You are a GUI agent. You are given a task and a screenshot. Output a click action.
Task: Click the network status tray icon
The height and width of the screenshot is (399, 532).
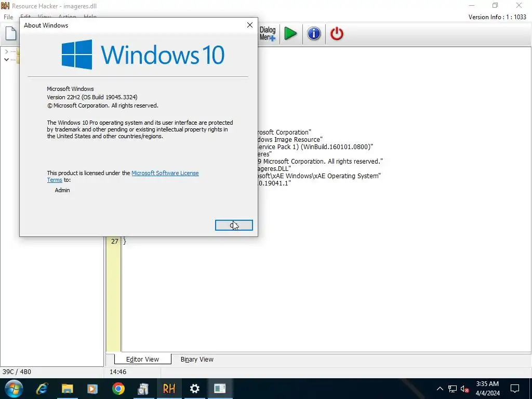453,389
